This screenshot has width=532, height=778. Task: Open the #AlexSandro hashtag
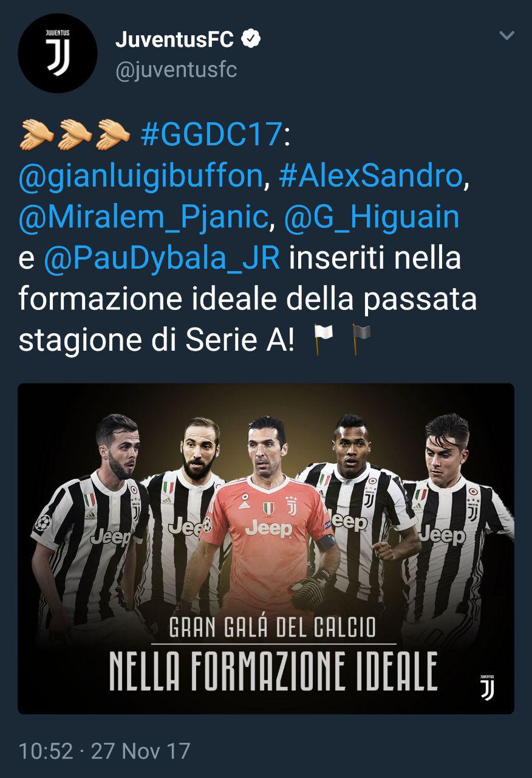[370, 177]
